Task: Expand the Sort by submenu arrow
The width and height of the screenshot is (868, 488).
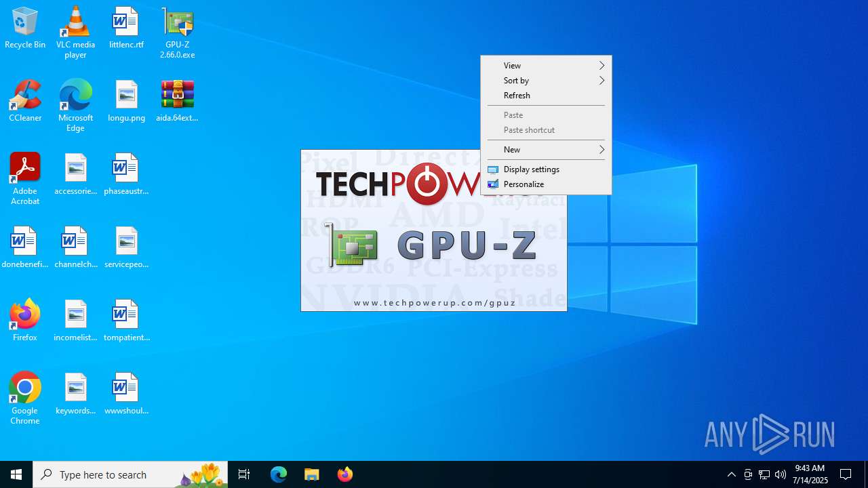Action: pyautogui.click(x=601, y=81)
